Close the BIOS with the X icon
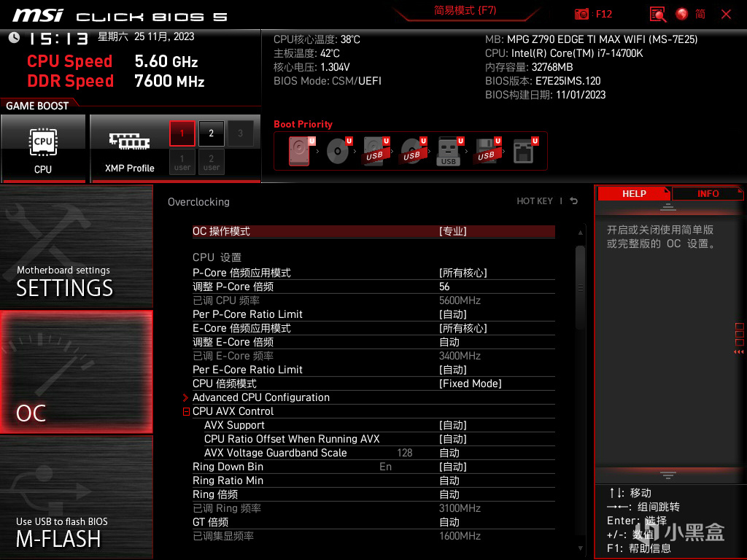 726,14
